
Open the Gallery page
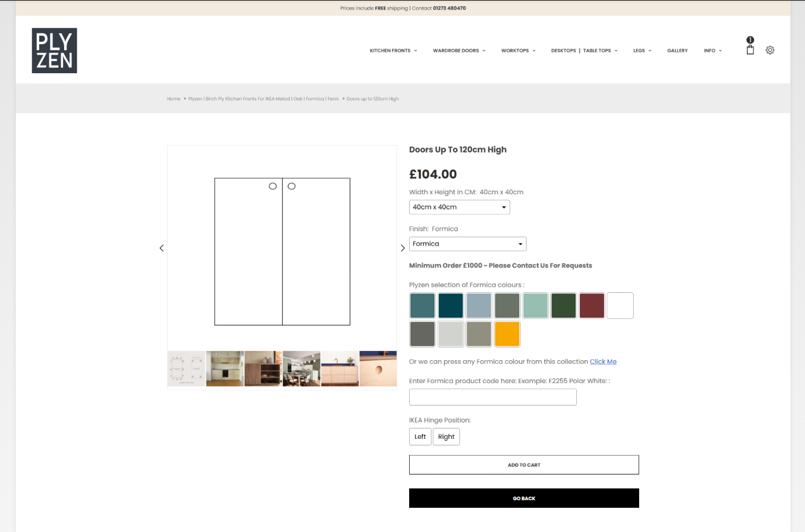[677, 51]
